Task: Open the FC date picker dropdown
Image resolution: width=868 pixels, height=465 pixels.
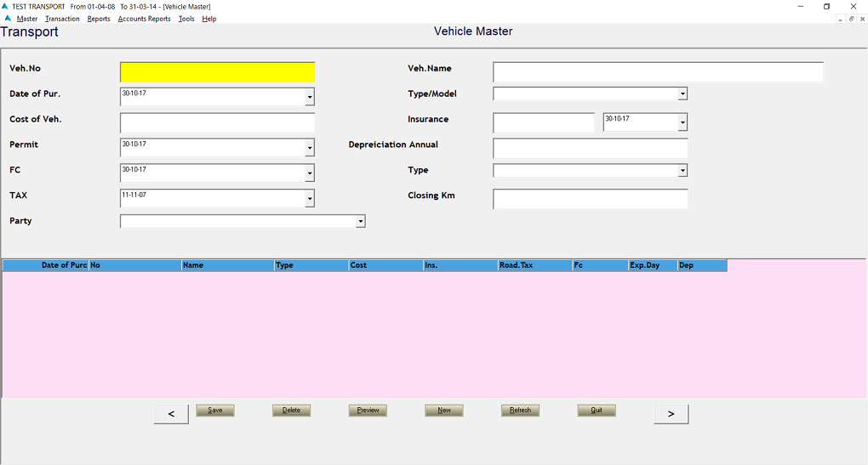Action: coord(310,174)
